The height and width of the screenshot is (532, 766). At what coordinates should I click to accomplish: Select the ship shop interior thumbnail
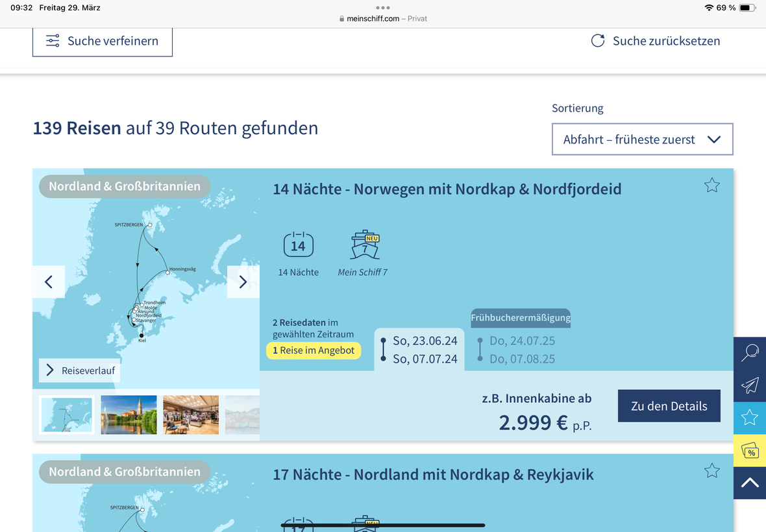(191, 415)
